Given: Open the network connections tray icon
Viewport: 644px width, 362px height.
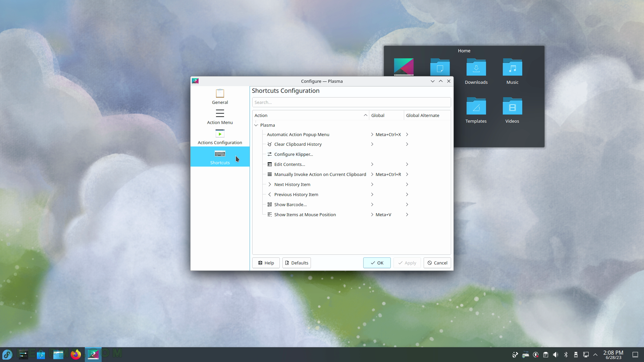Looking at the screenshot, I should pyautogui.click(x=586, y=355).
